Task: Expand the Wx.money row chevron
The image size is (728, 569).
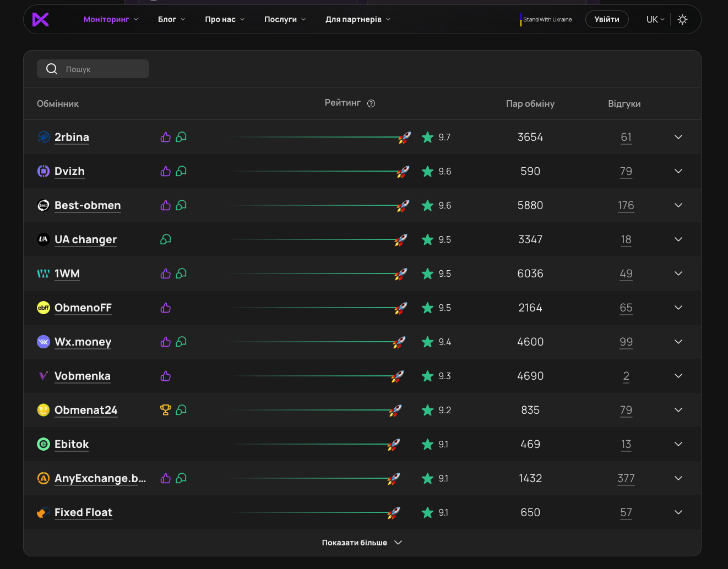Action: pyautogui.click(x=678, y=342)
